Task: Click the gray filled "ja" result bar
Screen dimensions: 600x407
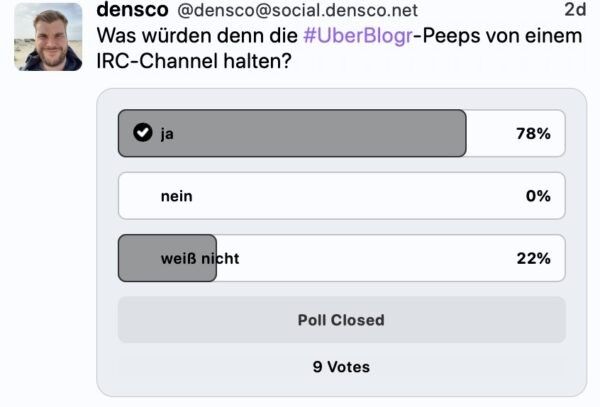Action: pyautogui.click(x=320, y=134)
